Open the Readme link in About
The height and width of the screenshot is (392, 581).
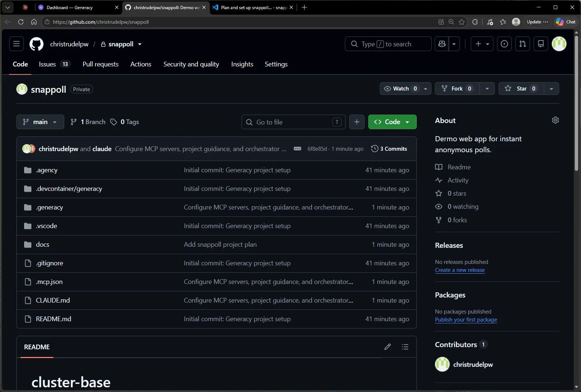point(459,167)
